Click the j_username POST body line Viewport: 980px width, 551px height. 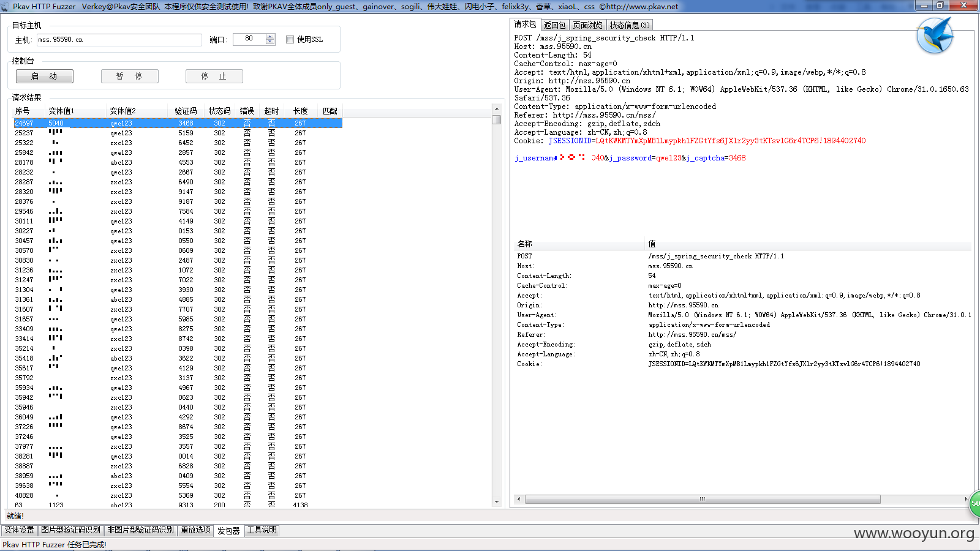click(630, 158)
